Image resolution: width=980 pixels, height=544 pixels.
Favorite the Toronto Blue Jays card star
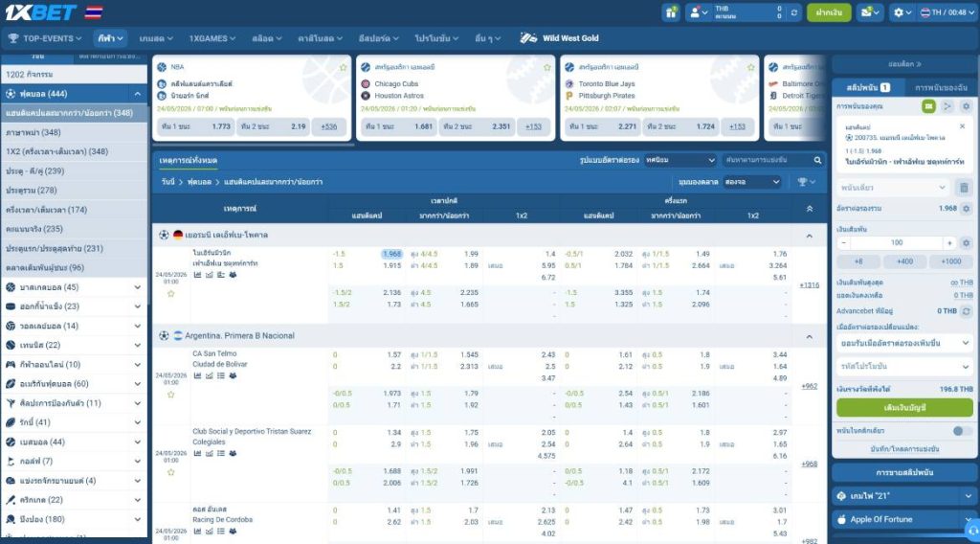pos(751,68)
